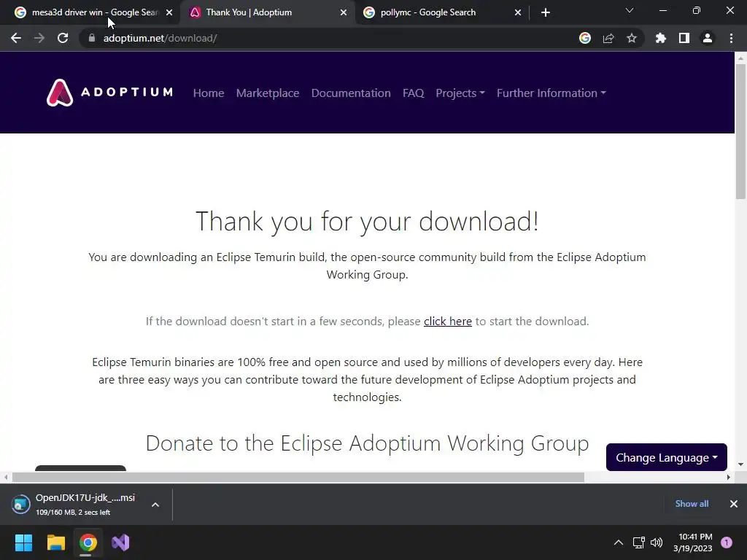Image resolution: width=747 pixels, height=560 pixels.
Task: Click the 'click here' download link
Action: click(448, 322)
